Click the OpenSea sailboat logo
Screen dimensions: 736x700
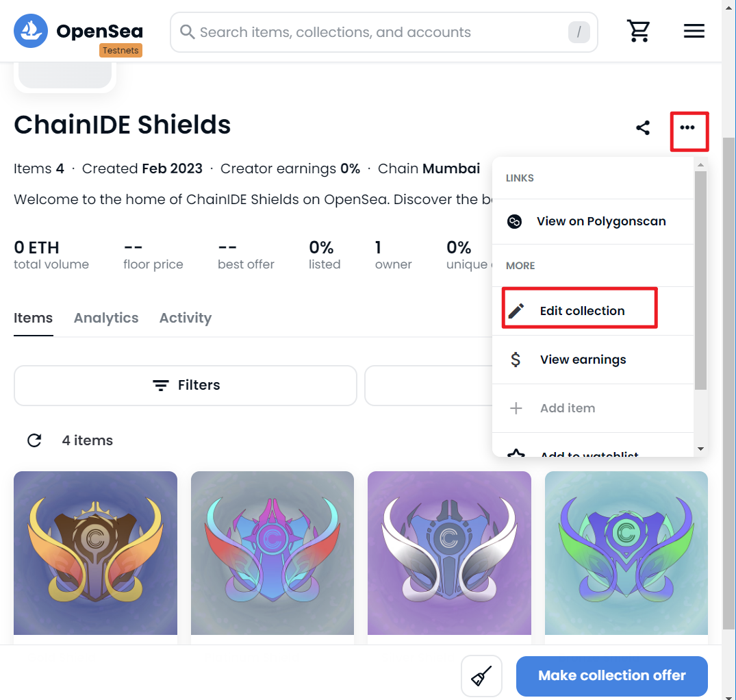coord(31,31)
